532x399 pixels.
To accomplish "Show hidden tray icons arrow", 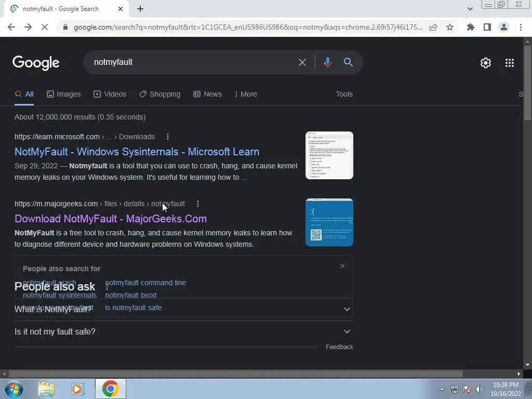I will [442, 389].
